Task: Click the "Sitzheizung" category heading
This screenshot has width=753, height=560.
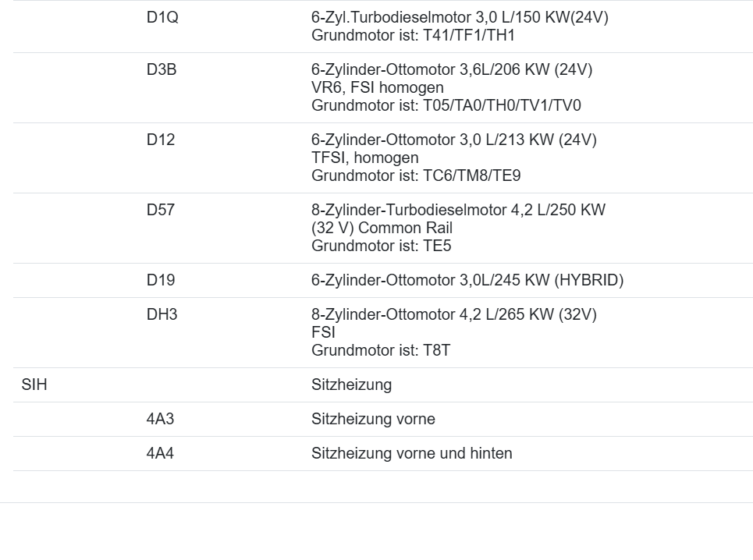Action: [351, 385]
